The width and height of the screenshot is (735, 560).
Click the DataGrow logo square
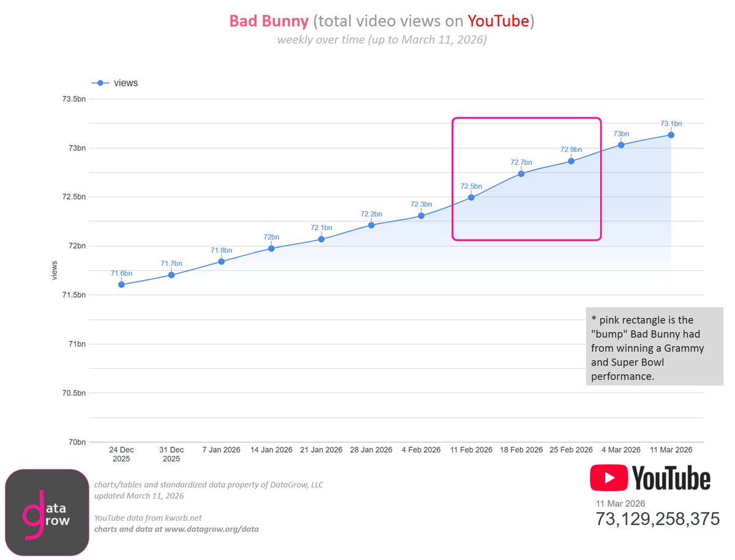[47, 513]
